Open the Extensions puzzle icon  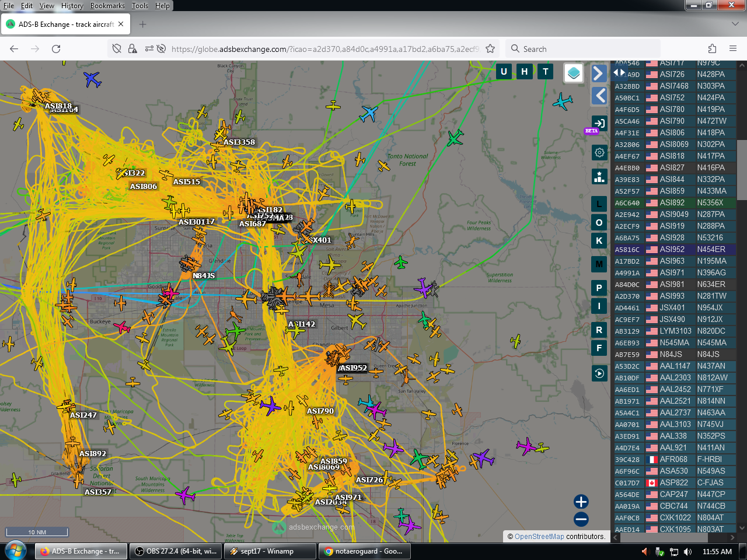[712, 49]
